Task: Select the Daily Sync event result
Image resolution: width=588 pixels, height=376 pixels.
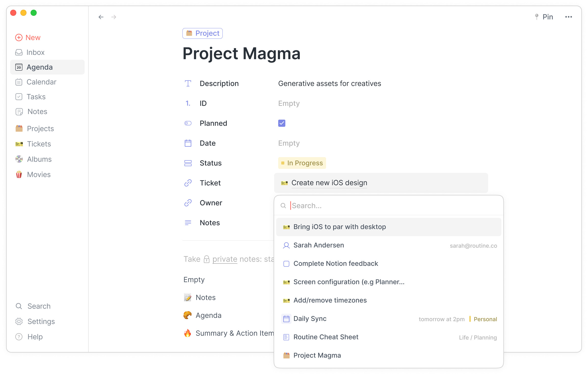Action: coord(389,319)
